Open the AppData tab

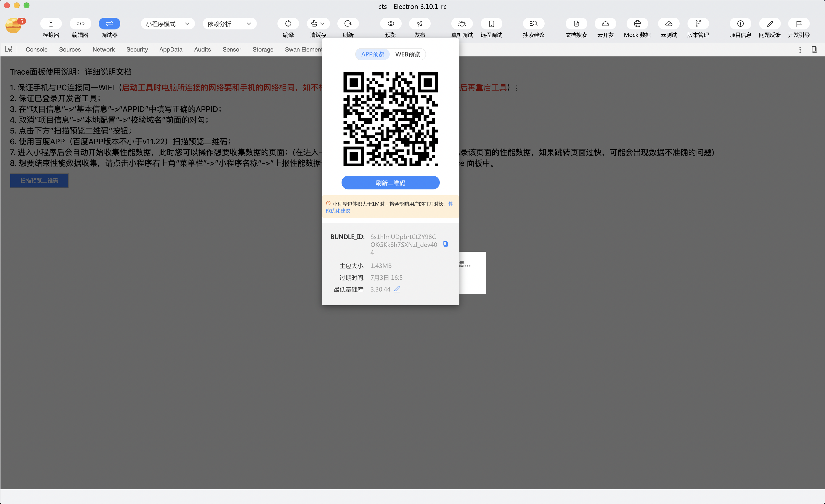(171, 50)
